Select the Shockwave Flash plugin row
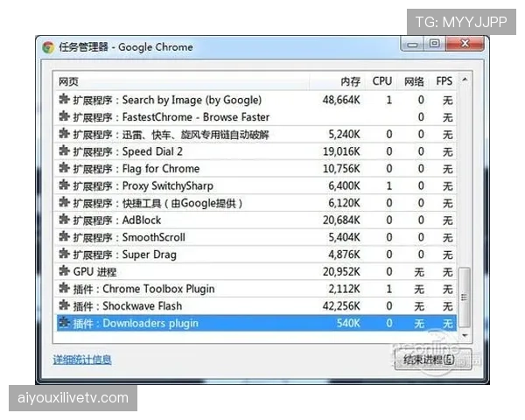The image size is (525, 420). click(x=255, y=305)
